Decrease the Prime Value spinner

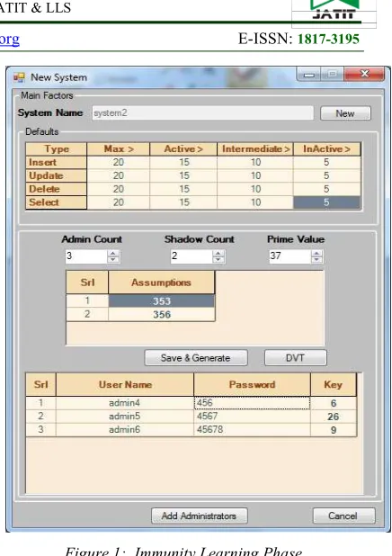coord(316,260)
